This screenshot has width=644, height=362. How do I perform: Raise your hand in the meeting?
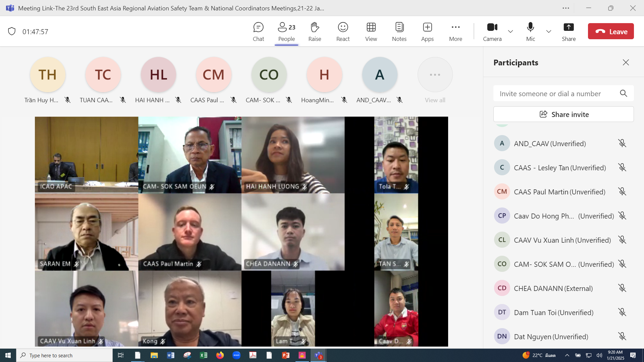click(315, 32)
